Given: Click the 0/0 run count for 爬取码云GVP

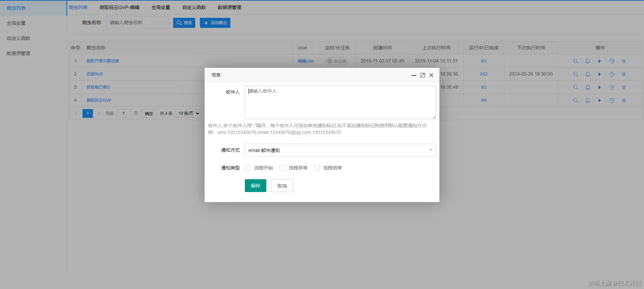Looking at the screenshot, I should [484, 100].
